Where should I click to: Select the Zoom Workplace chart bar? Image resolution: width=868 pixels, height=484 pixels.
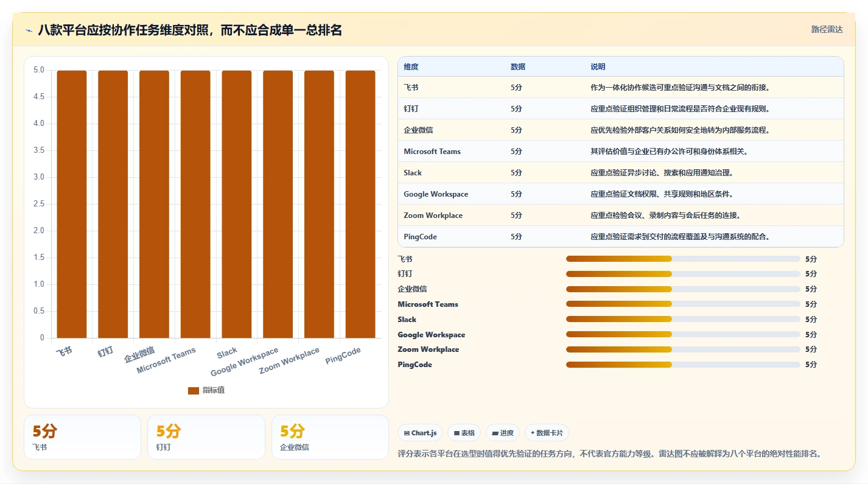pyautogui.click(x=320, y=204)
